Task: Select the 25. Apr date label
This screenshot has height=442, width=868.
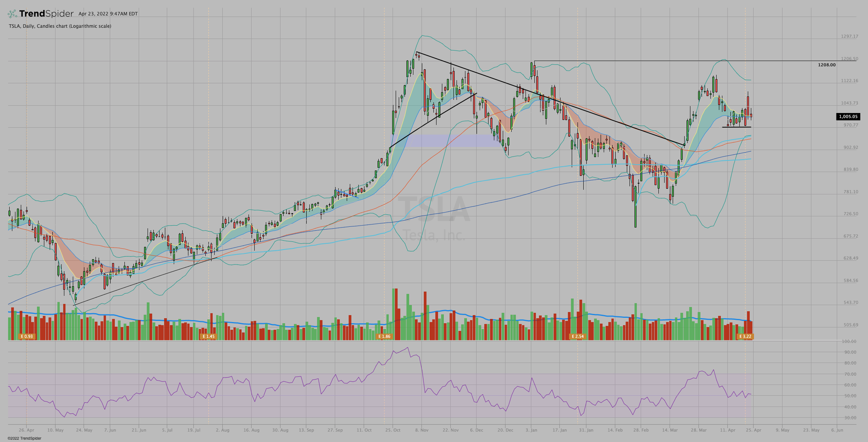Action: click(754, 430)
